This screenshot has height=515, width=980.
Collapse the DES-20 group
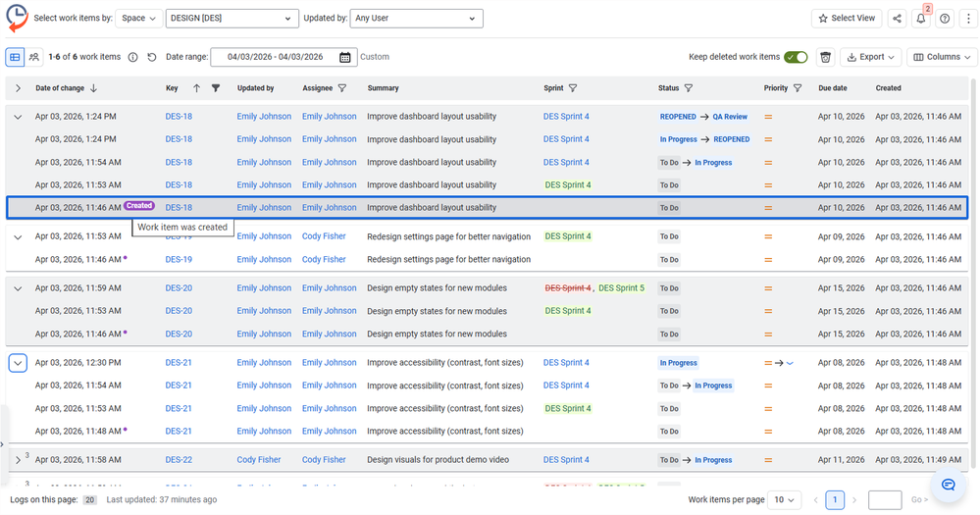coord(18,288)
